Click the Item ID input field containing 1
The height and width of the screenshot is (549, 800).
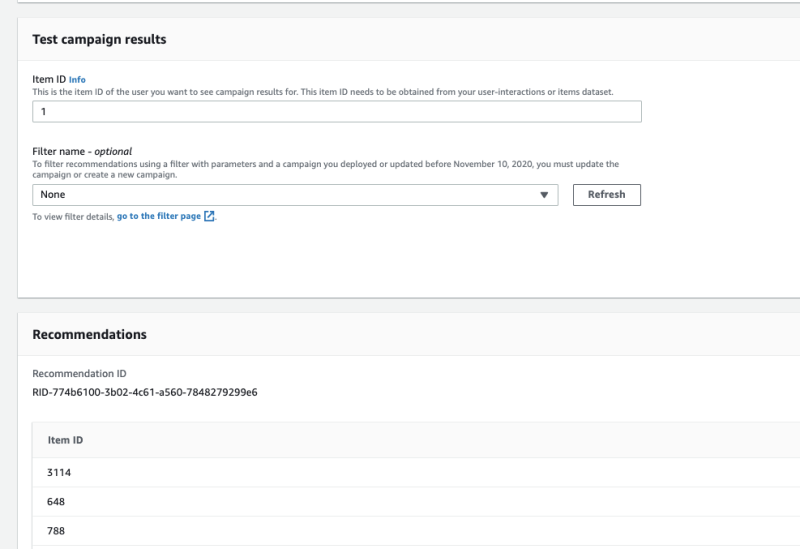point(336,112)
